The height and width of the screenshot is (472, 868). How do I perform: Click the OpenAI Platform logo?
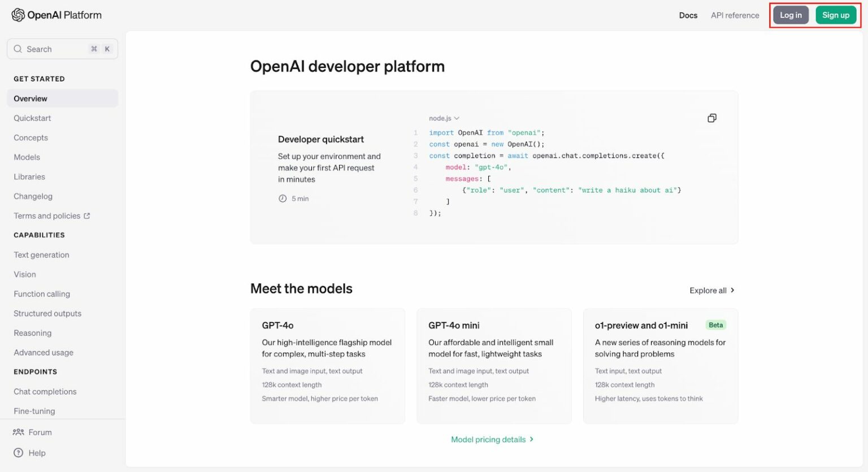pyautogui.click(x=56, y=15)
